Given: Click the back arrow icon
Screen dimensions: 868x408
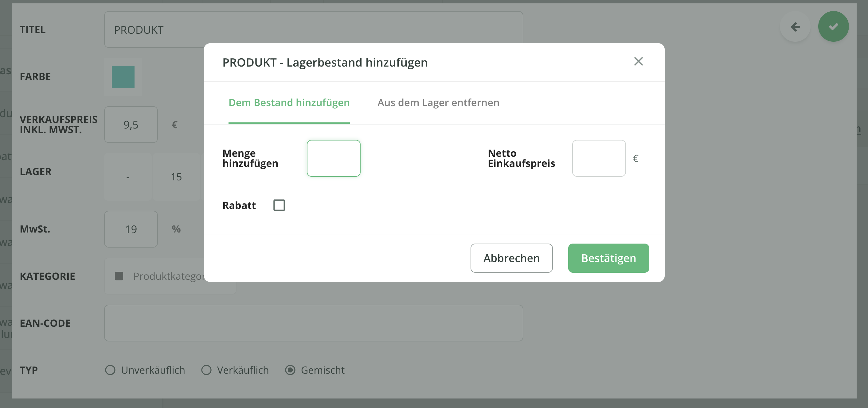Looking at the screenshot, I should 795,27.
